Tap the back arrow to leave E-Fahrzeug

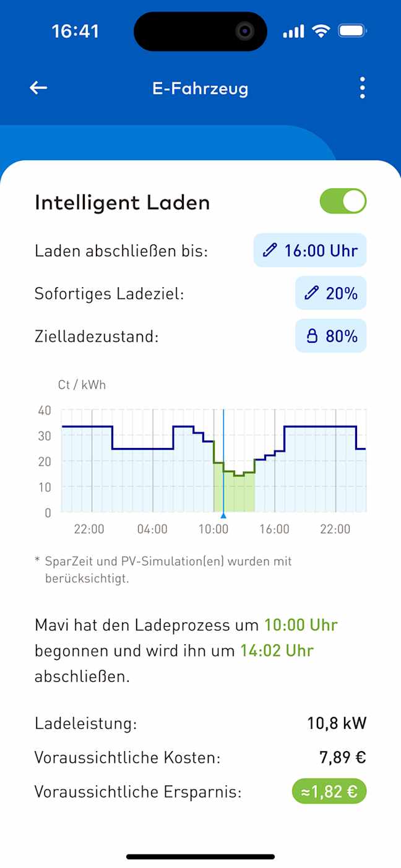38,87
